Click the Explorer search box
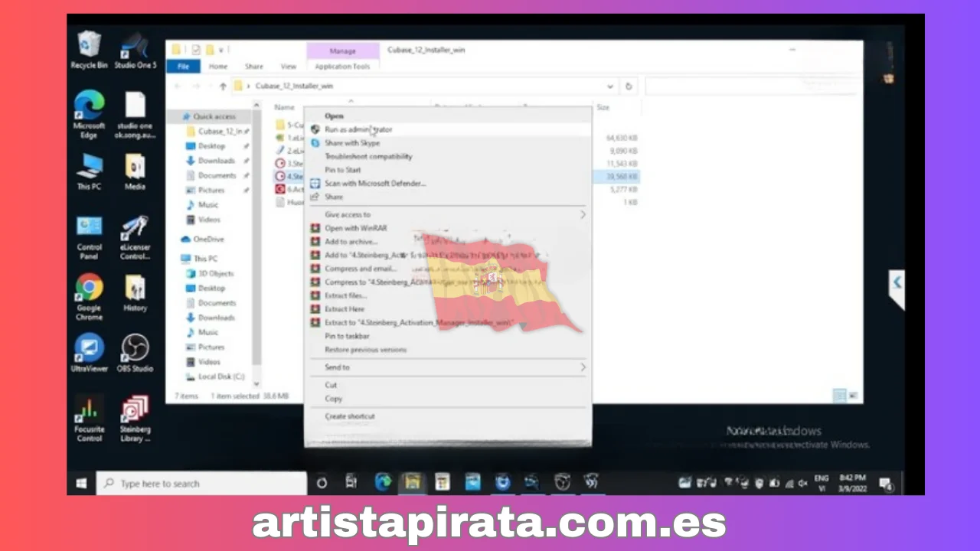This screenshot has height=551, width=980. (753, 86)
